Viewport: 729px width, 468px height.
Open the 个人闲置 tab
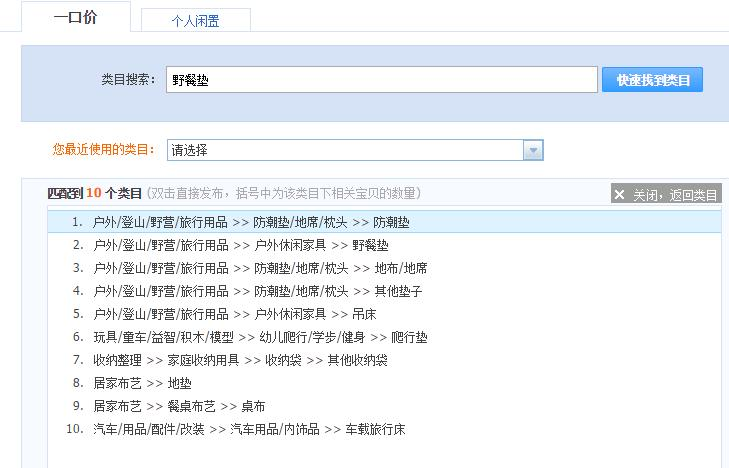pos(195,21)
